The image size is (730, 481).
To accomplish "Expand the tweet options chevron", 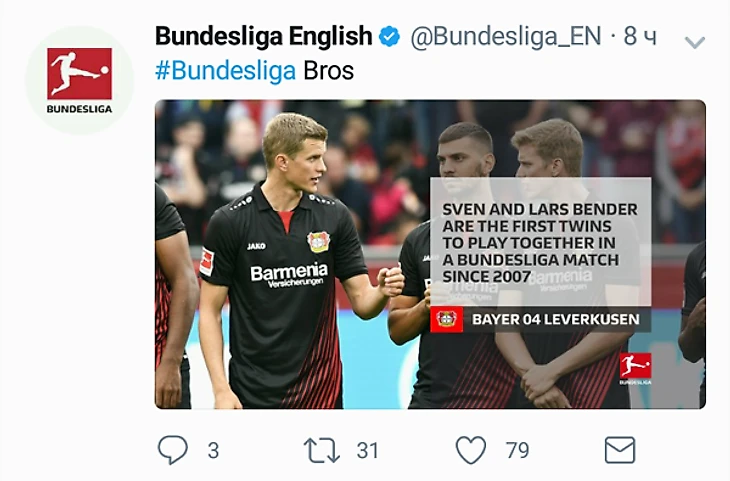I will tap(695, 42).
